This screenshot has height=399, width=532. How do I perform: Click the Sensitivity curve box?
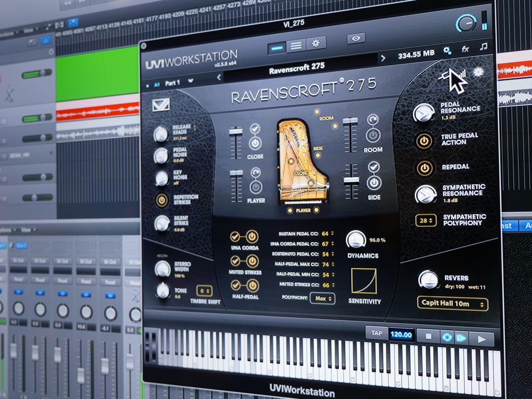tap(364, 281)
